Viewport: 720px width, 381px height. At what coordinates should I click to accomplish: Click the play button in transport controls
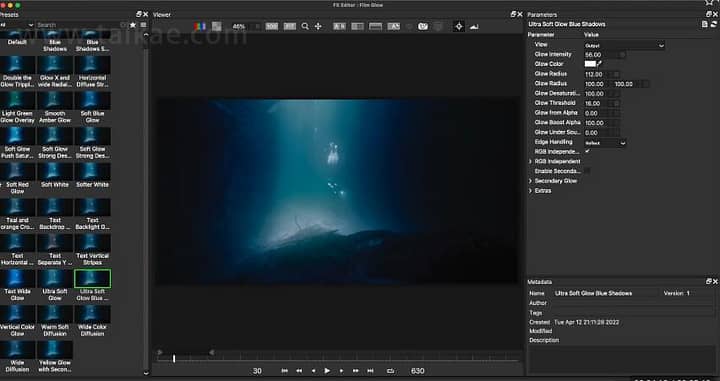(327, 370)
